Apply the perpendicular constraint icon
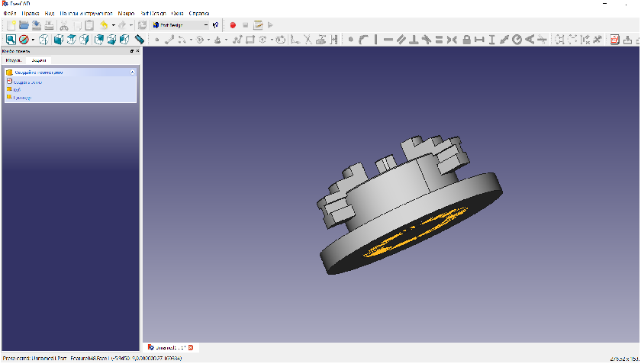Screen dimensions: 641x364 click(414, 39)
